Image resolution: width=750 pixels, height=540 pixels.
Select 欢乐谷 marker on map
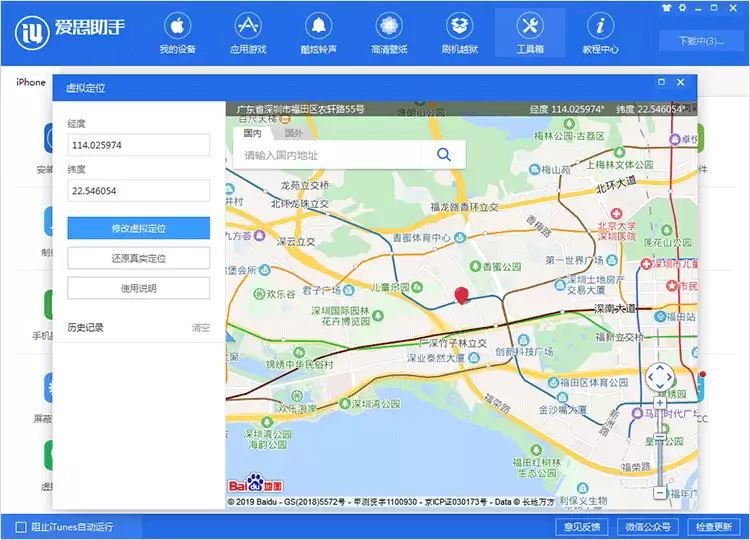pos(259,293)
